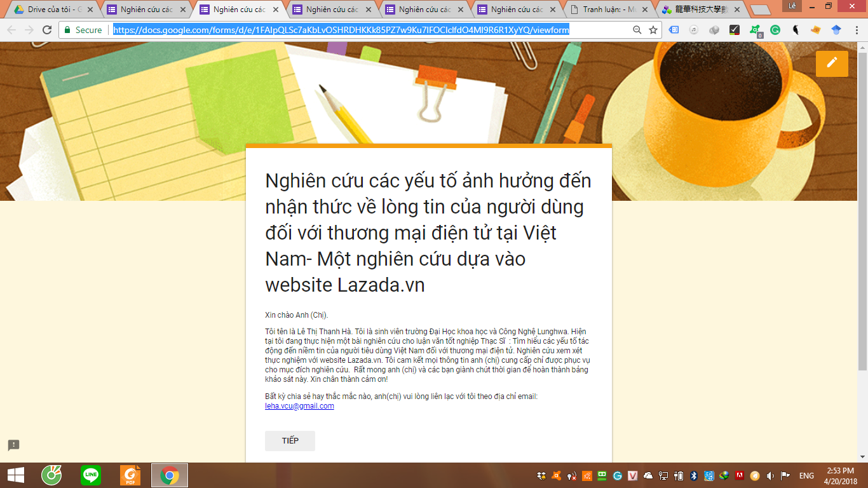This screenshot has height=488, width=868.
Task: Open the zoom magnifier in address bar
Action: coord(637,30)
